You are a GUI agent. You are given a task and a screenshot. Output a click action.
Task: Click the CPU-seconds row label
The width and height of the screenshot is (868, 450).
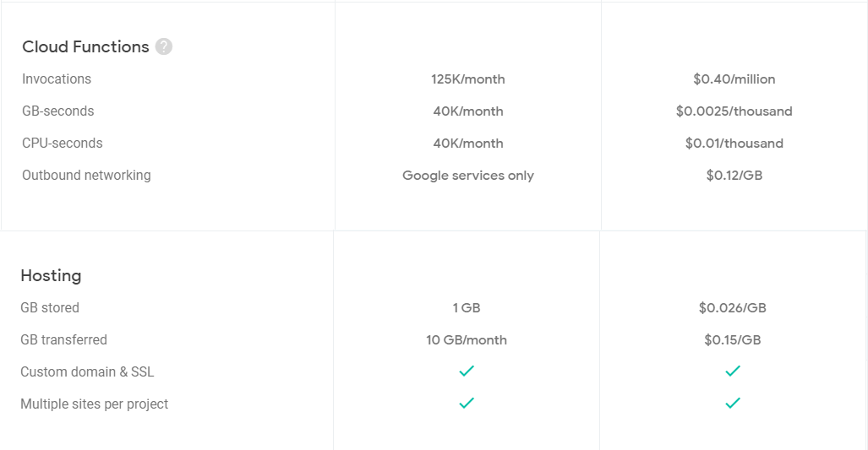[63, 144]
